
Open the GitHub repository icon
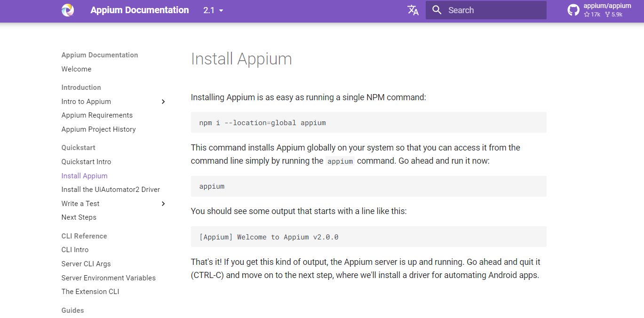(x=573, y=10)
